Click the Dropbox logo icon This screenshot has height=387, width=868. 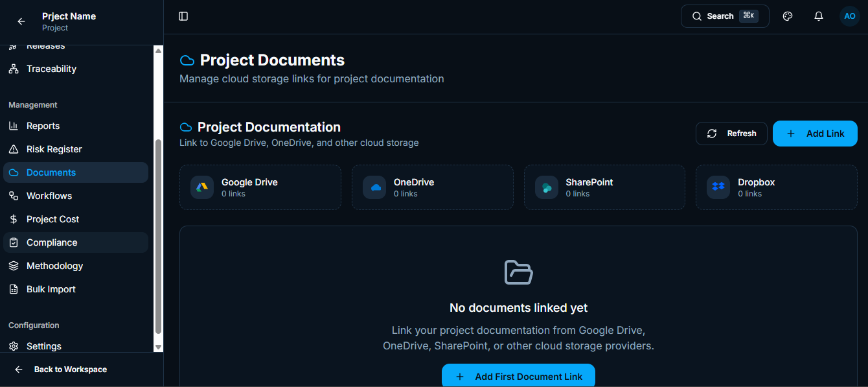click(718, 187)
